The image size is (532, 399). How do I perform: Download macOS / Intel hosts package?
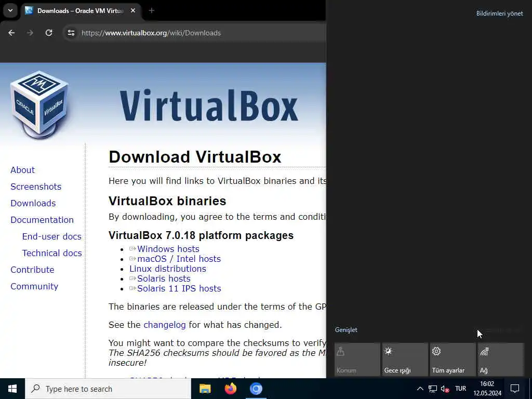pos(179,259)
